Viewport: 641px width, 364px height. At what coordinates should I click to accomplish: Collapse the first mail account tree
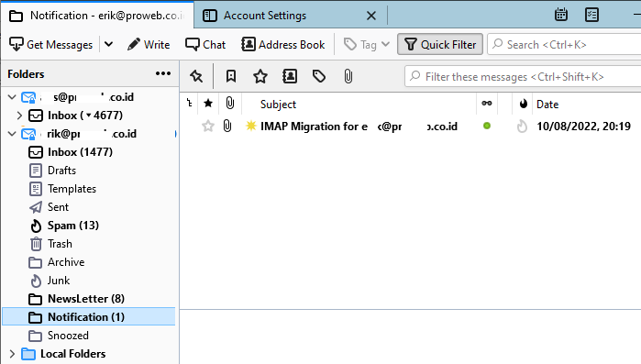click(12, 97)
